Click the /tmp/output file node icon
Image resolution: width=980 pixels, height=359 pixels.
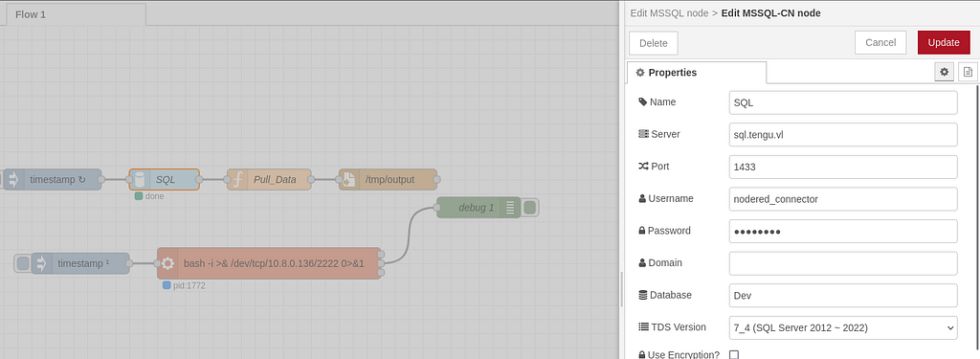[349, 180]
